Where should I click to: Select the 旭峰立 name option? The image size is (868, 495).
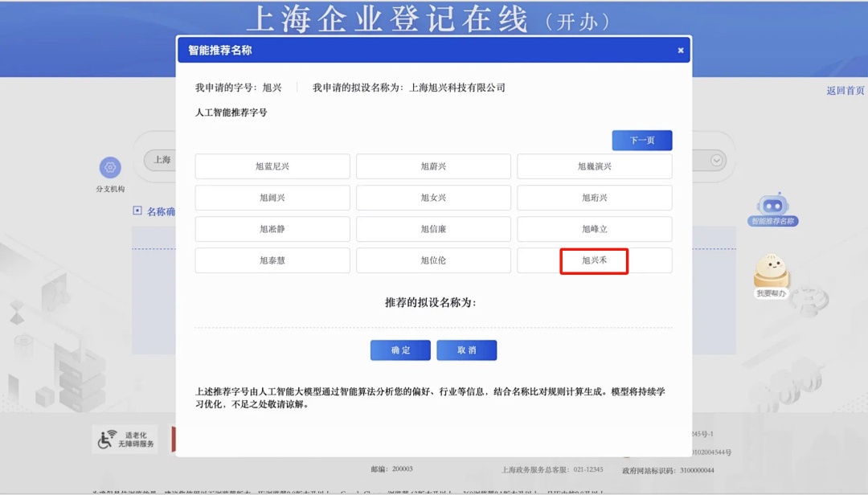coord(594,229)
